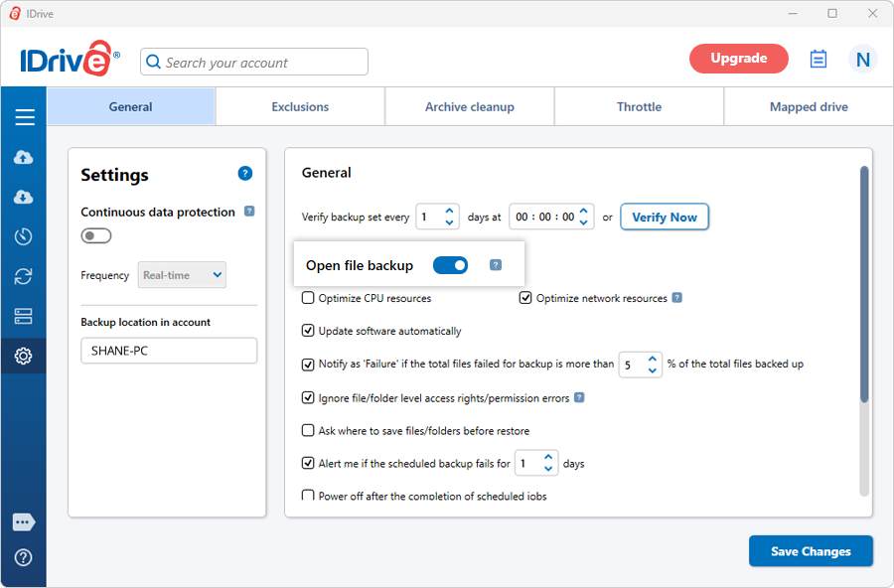Screen dimensions: 894x588
Task: Open the cloud download restore icon
Action: [x=24, y=198]
